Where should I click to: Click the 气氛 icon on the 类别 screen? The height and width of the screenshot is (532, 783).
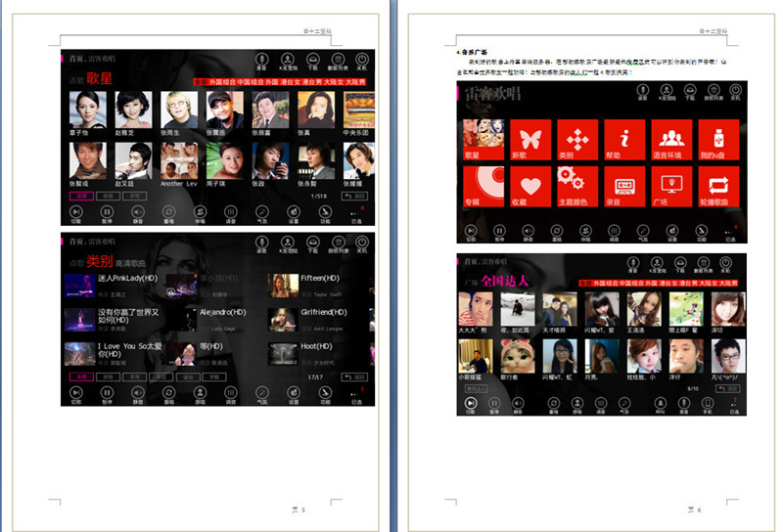tap(262, 395)
